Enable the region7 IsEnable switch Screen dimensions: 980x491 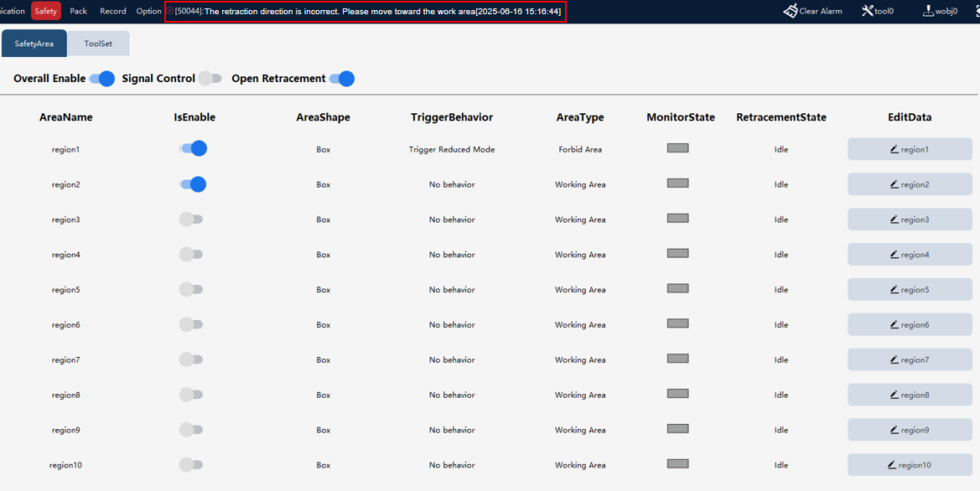(191, 359)
